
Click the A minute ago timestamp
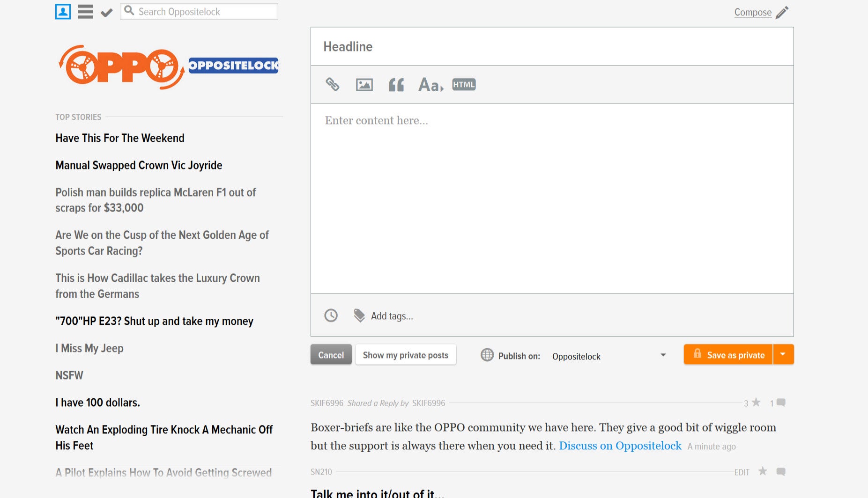(712, 447)
